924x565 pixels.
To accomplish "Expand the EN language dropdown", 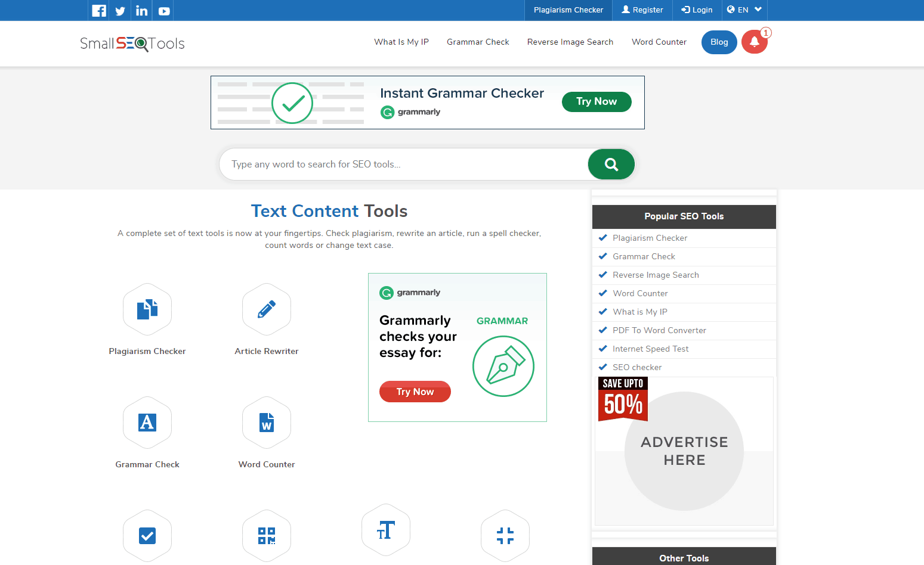I will click(744, 10).
